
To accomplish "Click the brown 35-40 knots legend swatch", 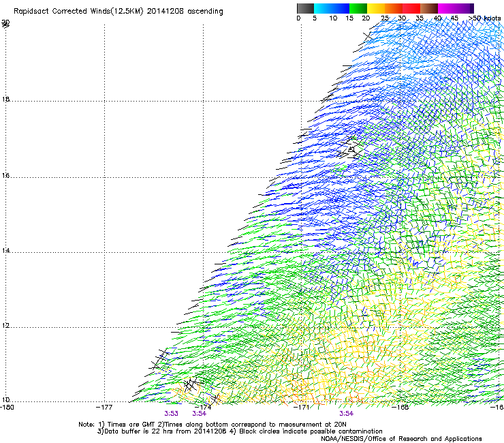I will 429,8.
